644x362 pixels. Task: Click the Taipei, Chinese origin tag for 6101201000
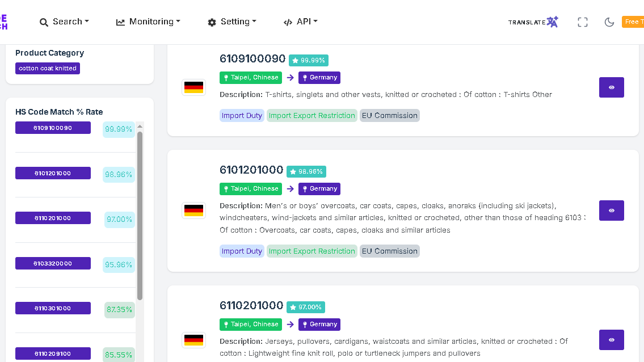coord(250,189)
